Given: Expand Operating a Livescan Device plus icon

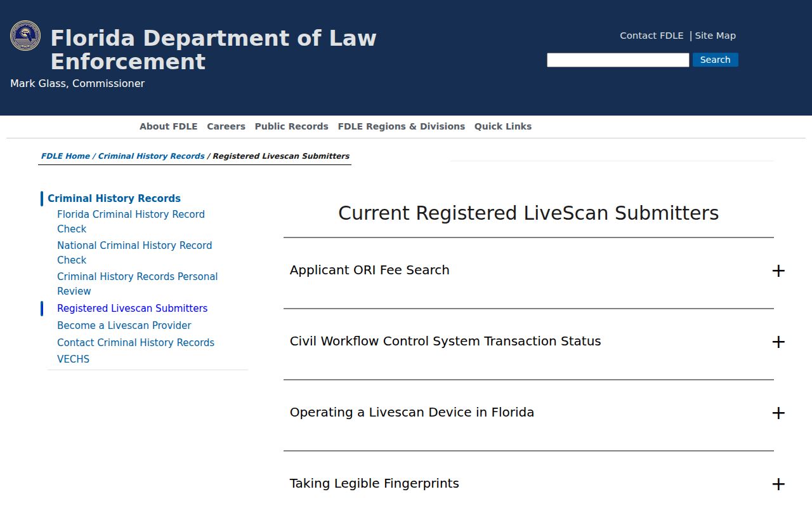Looking at the screenshot, I should pos(778,413).
